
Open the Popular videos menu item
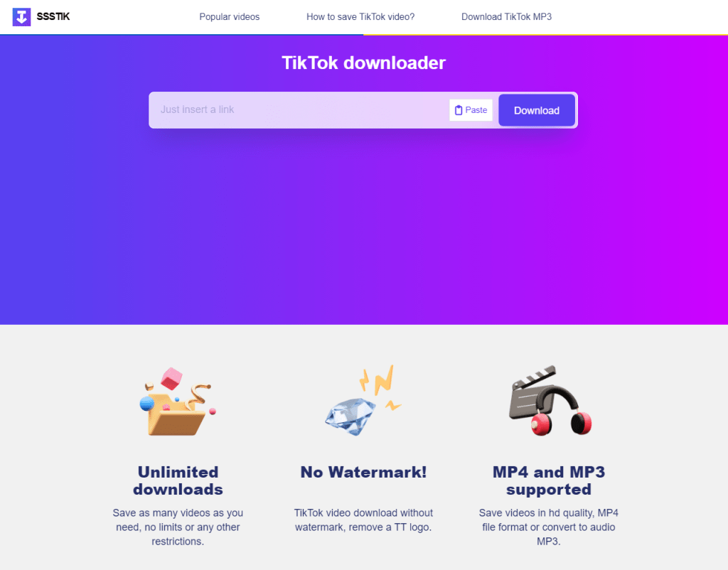230,17
